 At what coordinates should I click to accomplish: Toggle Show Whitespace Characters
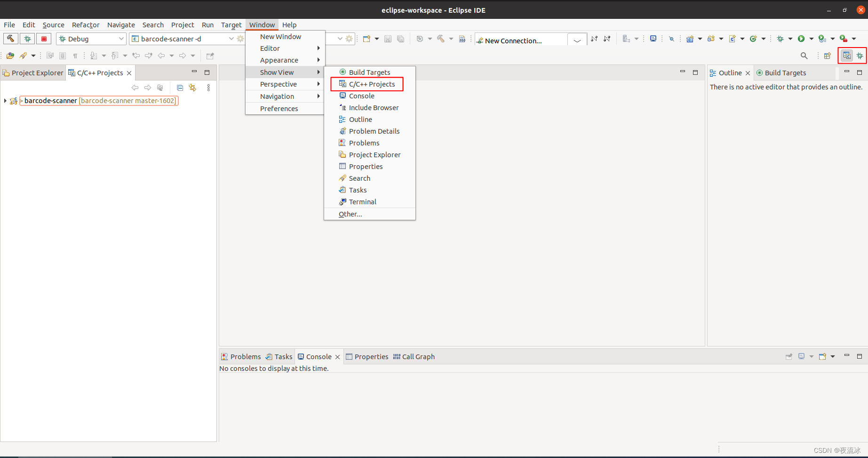75,55
